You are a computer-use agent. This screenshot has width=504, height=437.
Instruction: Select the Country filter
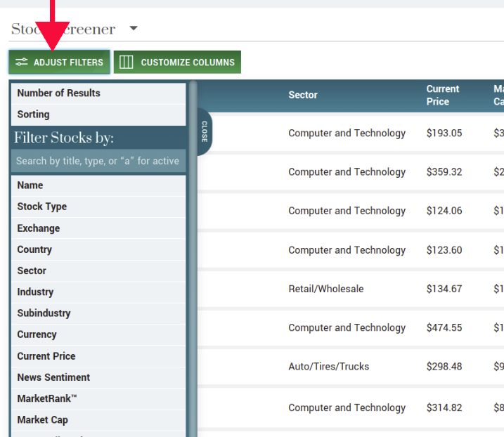(x=34, y=249)
